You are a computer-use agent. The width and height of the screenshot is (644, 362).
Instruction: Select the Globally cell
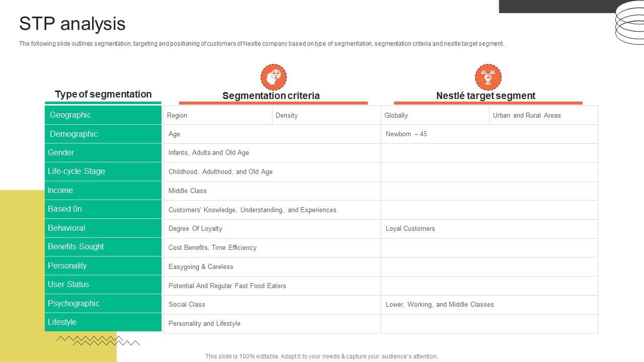[435, 115]
